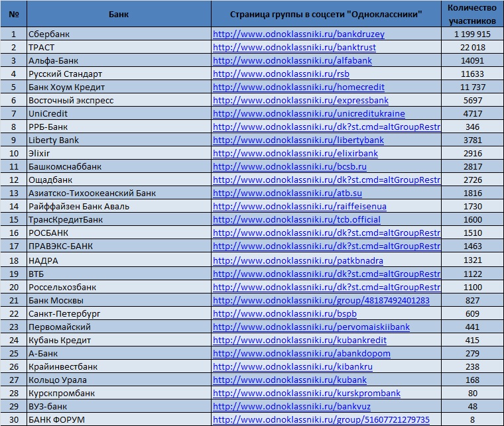Open the libertybank link
504x426 pixels.
click(298, 140)
